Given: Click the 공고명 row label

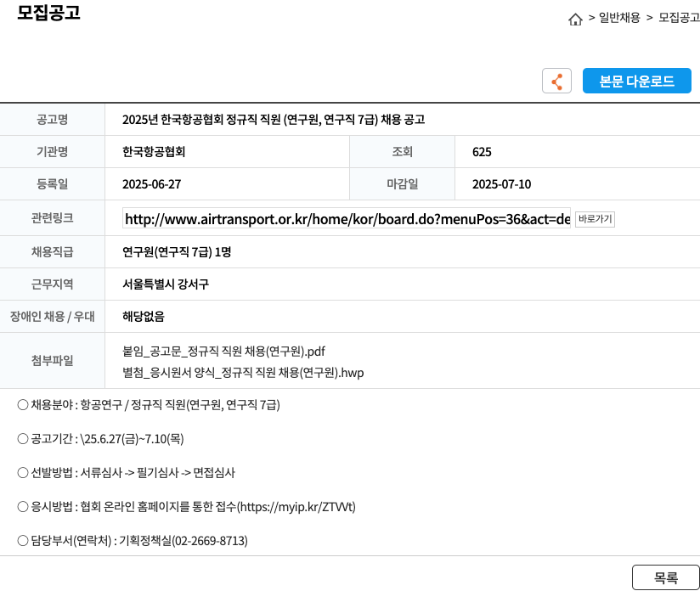Looking at the screenshot, I should point(52,119).
